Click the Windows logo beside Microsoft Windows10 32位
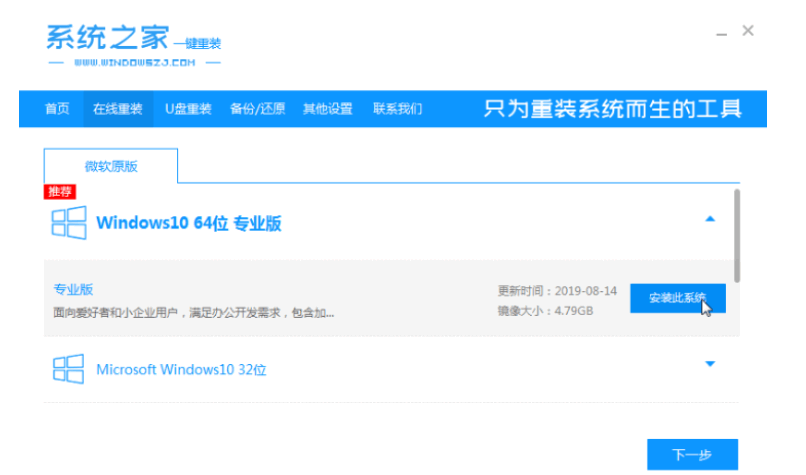Image resolution: width=806 pixels, height=475 pixels. click(68, 369)
